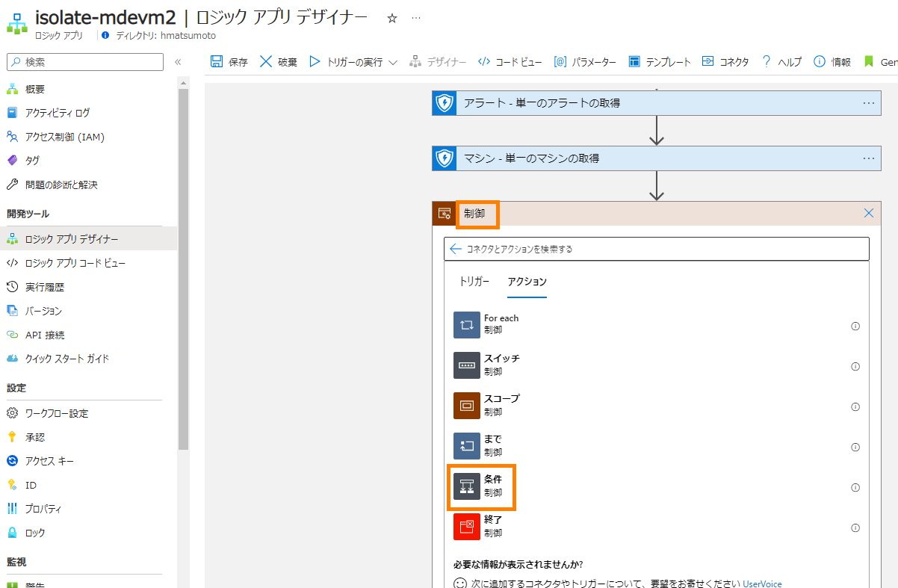
Task: Open the more options ellipsis in title
Action: coord(416,18)
